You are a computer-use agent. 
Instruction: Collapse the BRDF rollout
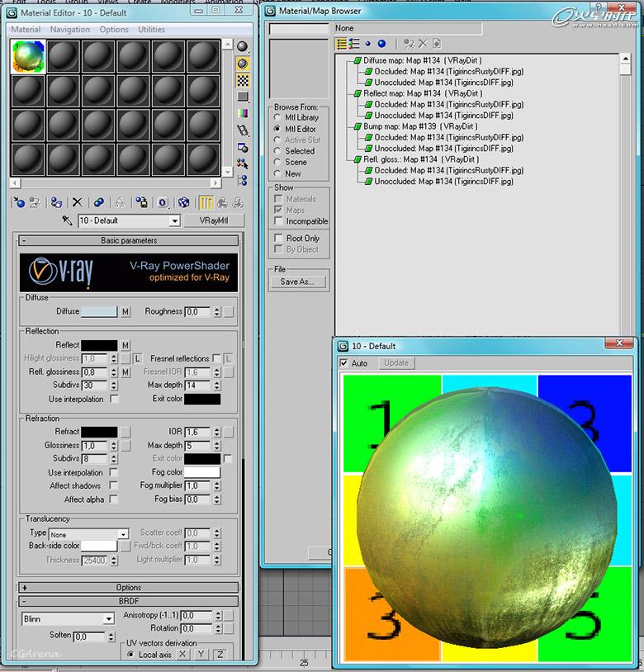pyautogui.click(x=129, y=601)
